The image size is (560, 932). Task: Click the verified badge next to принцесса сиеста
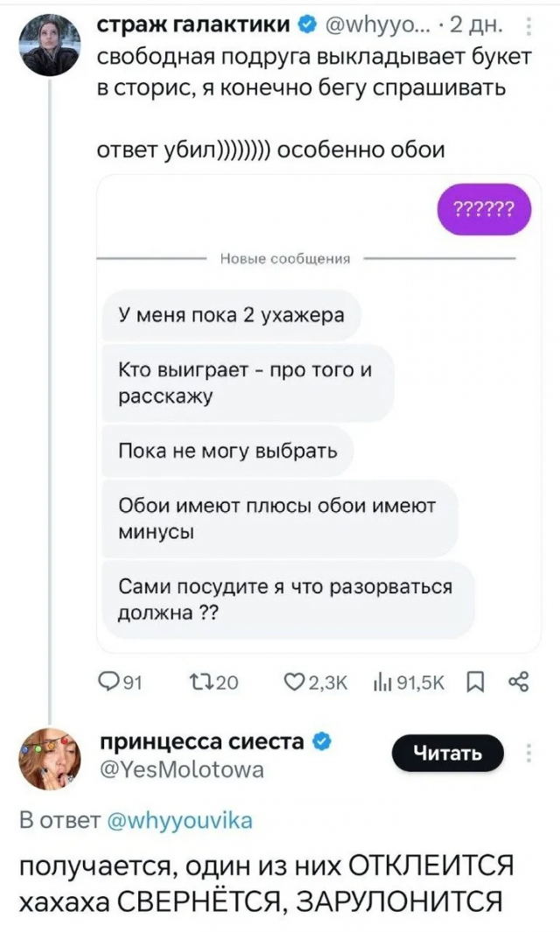click(x=323, y=740)
